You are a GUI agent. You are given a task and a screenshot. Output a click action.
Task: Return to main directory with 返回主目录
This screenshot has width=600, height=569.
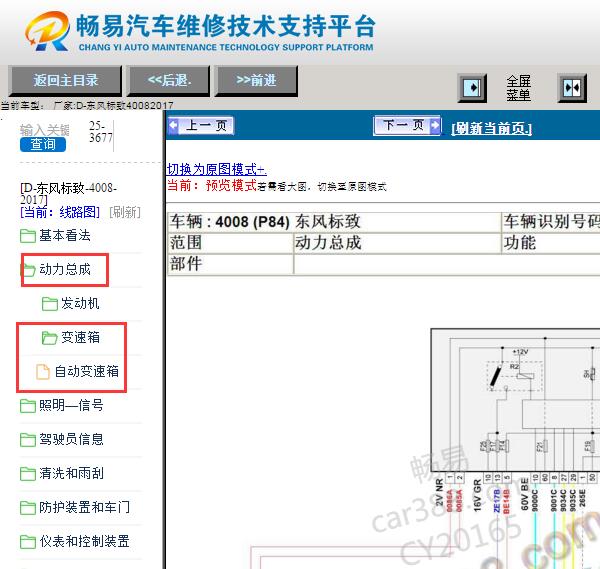65,80
